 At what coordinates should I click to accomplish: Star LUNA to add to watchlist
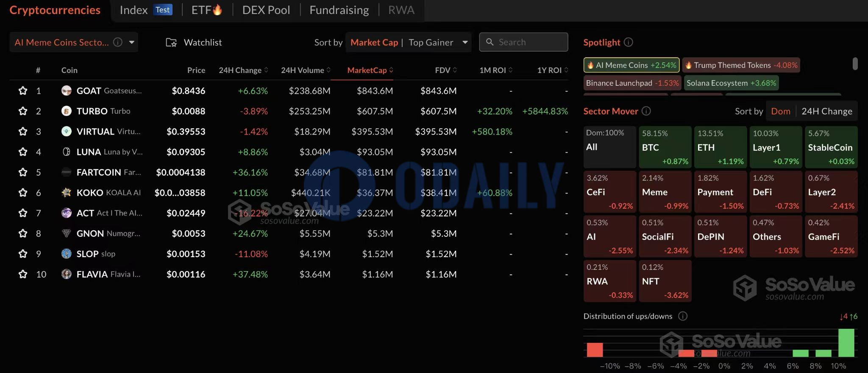tap(23, 152)
